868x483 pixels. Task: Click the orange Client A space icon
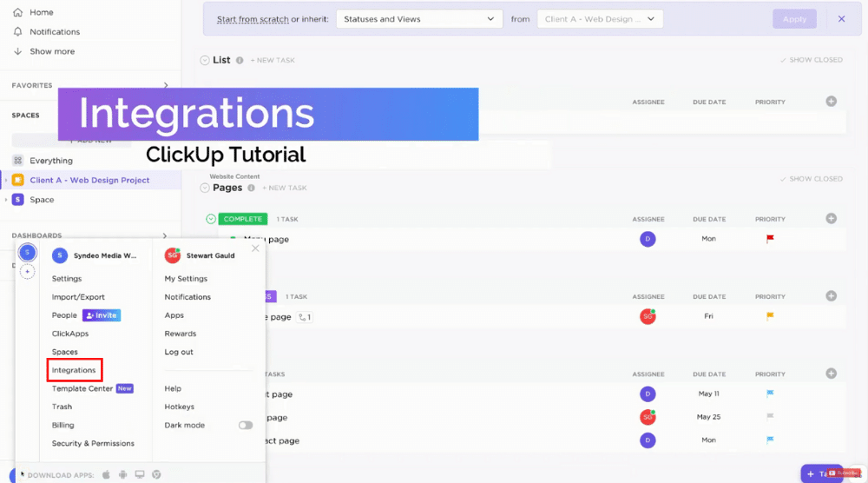click(17, 180)
